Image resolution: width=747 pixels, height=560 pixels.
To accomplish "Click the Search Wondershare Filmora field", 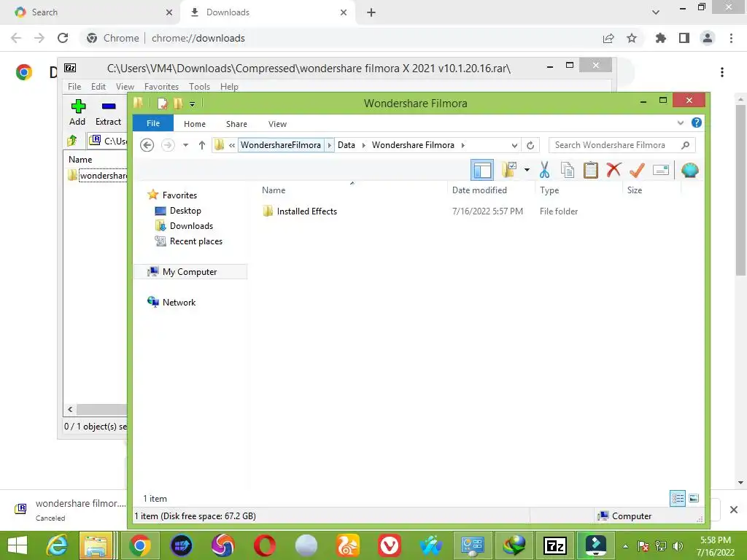I will click(x=622, y=145).
